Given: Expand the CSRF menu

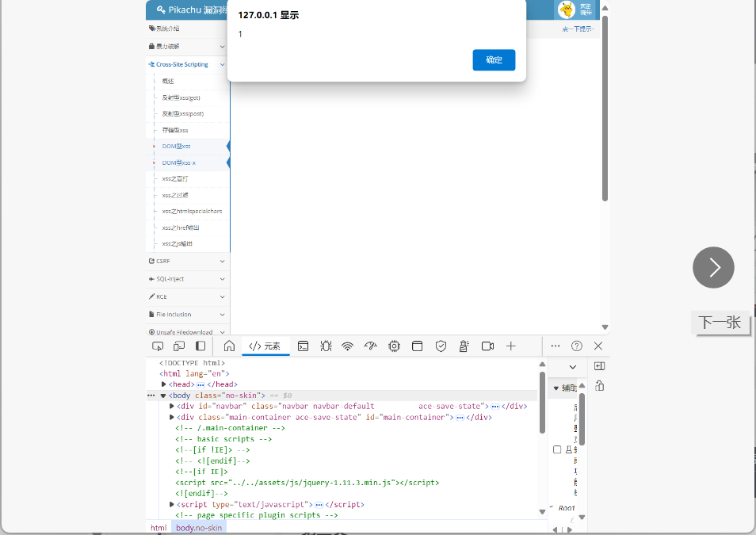Looking at the screenshot, I should click(x=187, y=261).
